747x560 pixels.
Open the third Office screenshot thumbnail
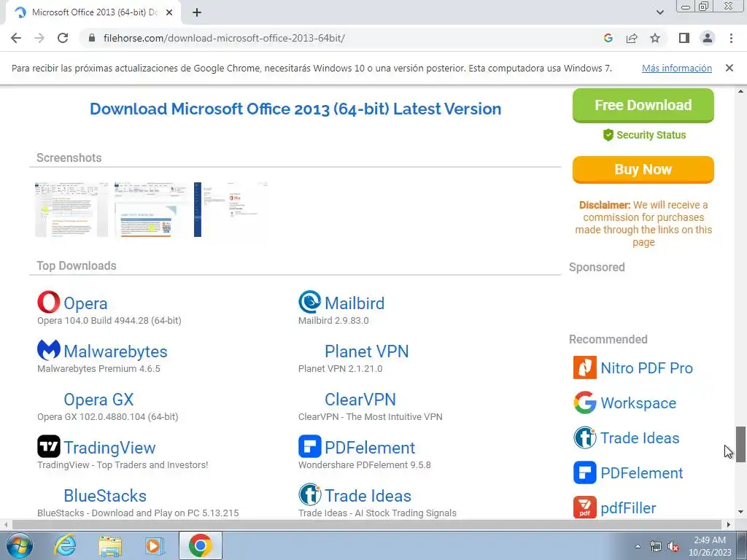[231, 209]
